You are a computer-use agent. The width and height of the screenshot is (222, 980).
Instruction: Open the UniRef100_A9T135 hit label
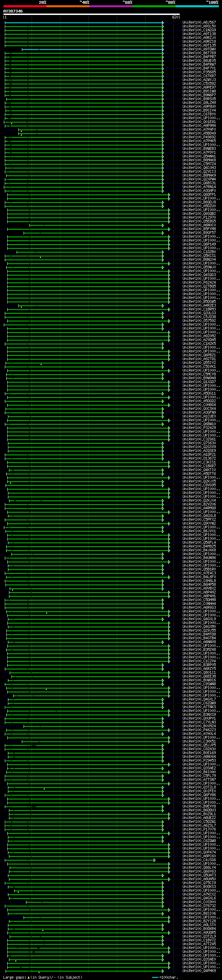pos(199,45)
